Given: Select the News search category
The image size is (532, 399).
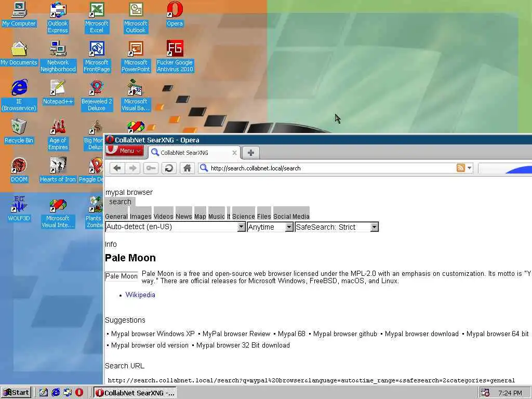Looking at the screenshot, I should point(184,217).
